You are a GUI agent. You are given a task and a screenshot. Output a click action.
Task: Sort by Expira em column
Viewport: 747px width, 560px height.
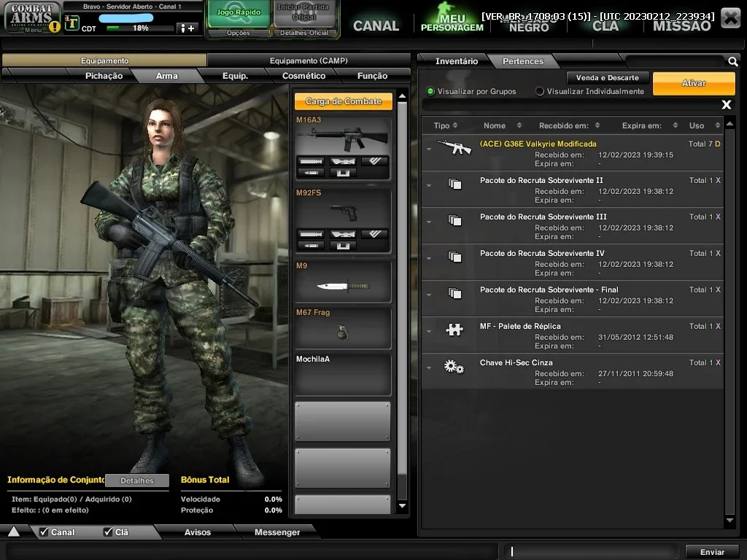tap(650, 125)
